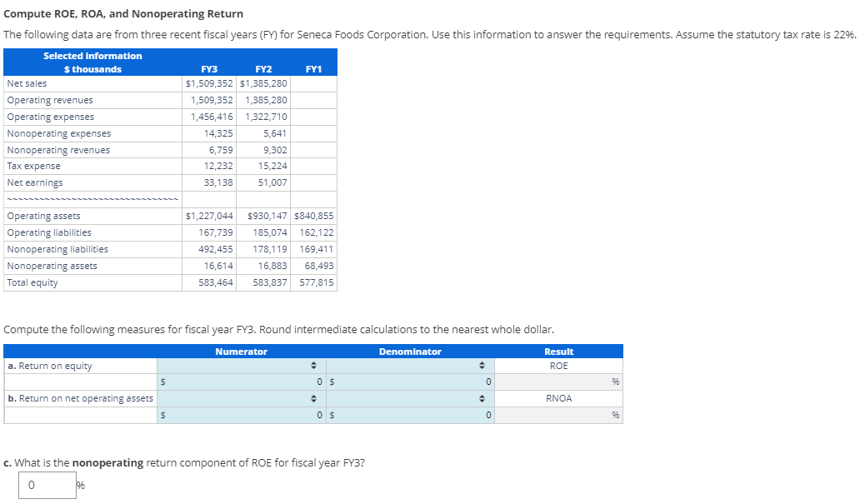Click the 'b. Return on net operating assets' label
The image size is (865, 504).
click(x=81, y=398)
